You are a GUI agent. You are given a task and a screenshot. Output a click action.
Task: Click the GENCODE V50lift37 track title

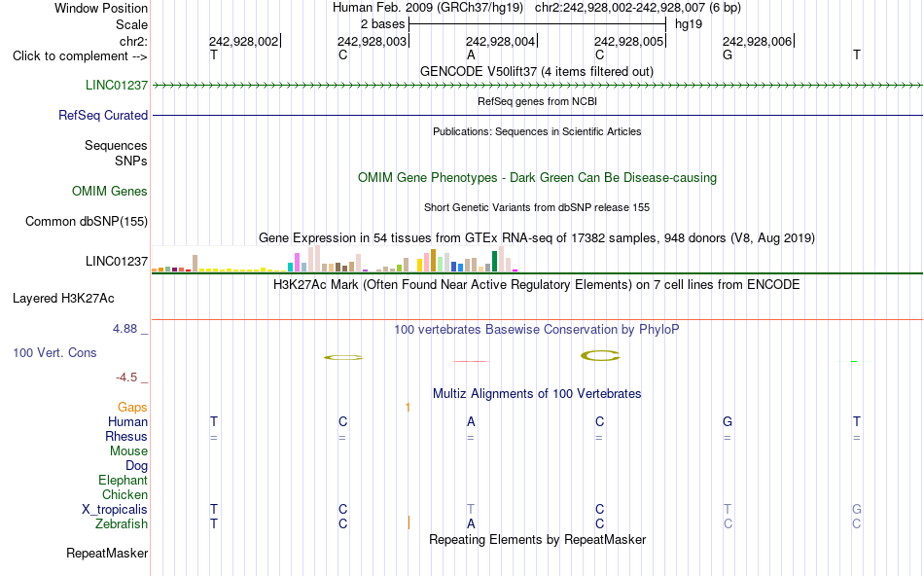coord(537,71)
